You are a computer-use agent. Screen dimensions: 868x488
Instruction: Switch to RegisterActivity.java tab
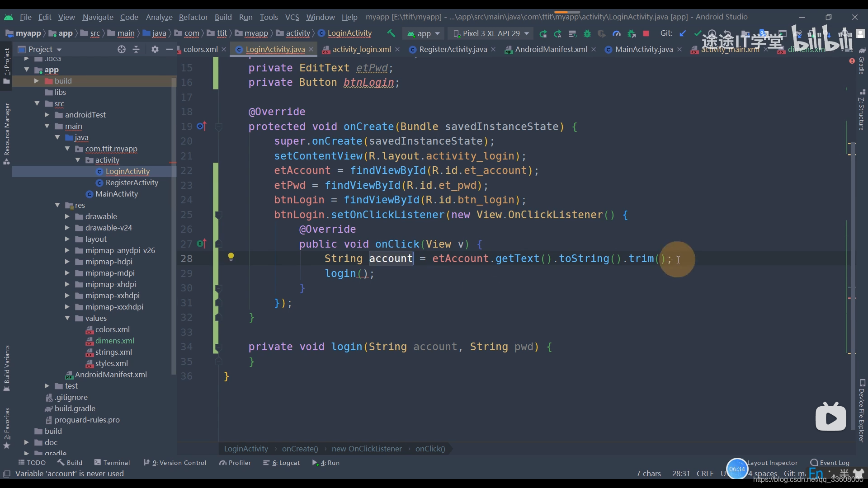pos(453,49)
